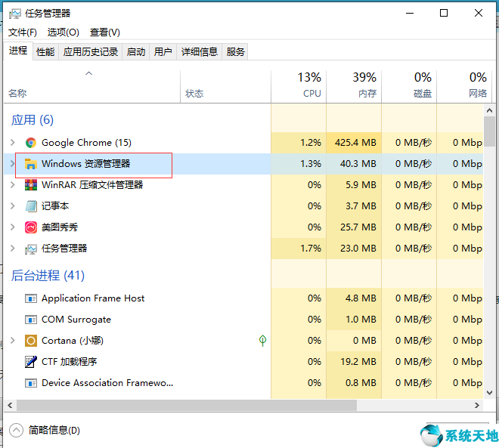The height and width of the screenshot is (448, 499).
Task: Select the WinRAR 压缩文件管理器 row name
Action: click(92, 185)
